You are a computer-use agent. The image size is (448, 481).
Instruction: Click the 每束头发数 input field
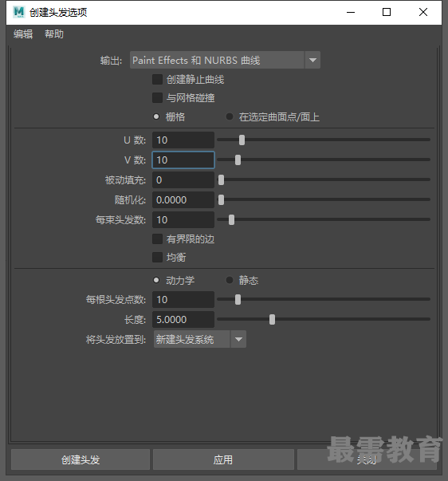click(x=183, y=219)
